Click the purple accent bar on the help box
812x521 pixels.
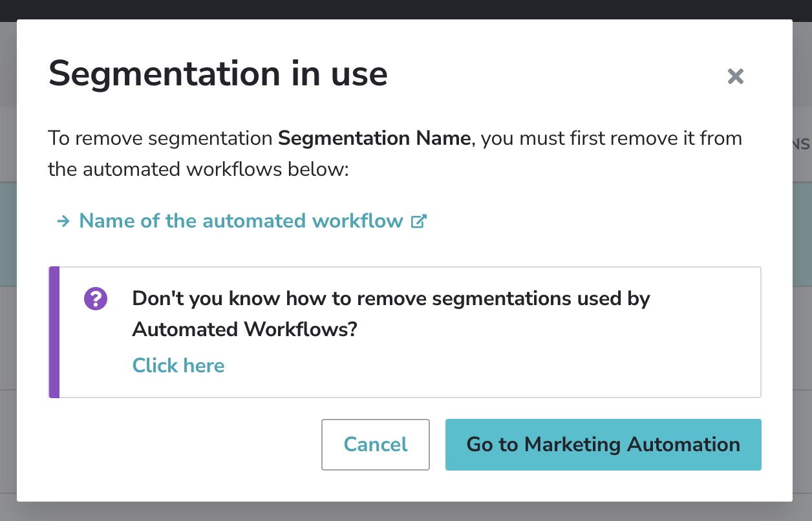tap(52, 332)
